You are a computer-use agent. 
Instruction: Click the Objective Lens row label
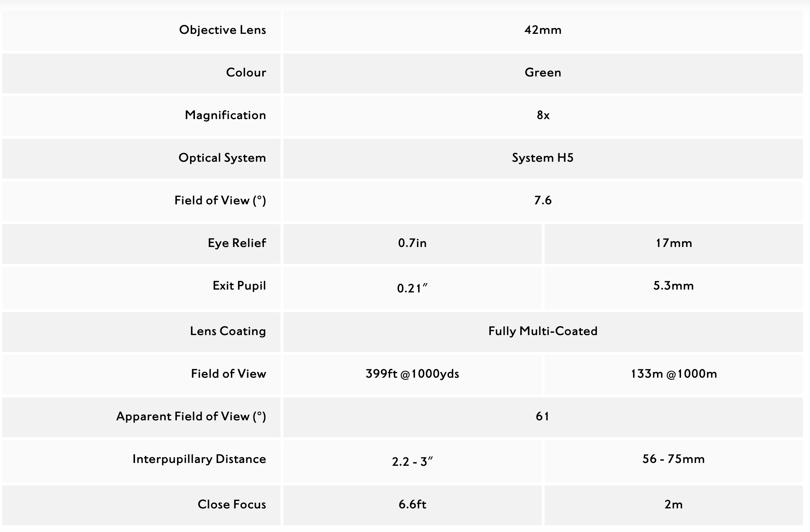(222, 30)
